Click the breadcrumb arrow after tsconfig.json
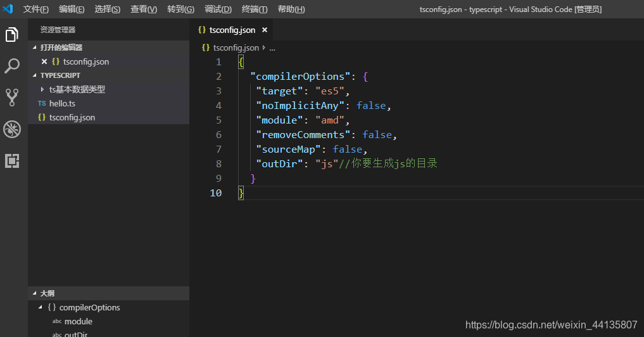 point(263,48)
